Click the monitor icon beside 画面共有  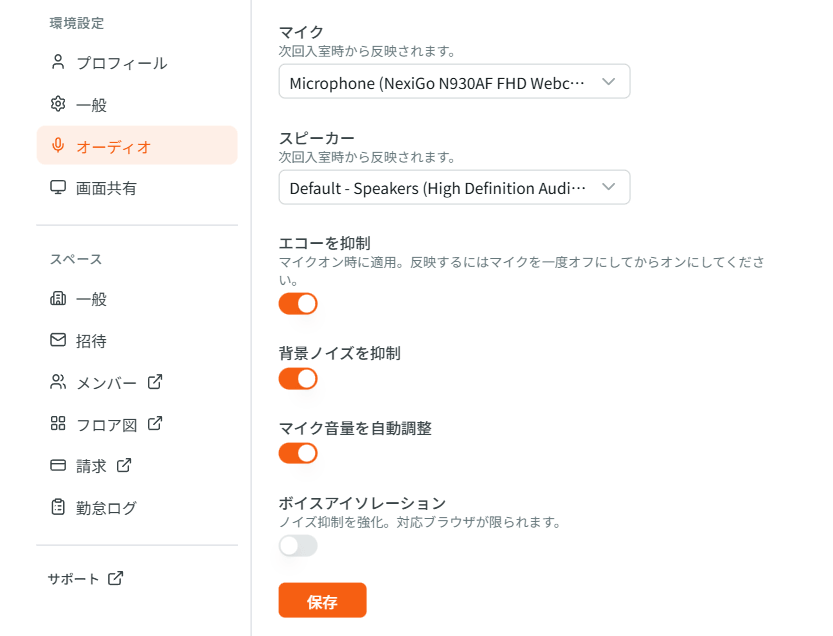point(57,187)
